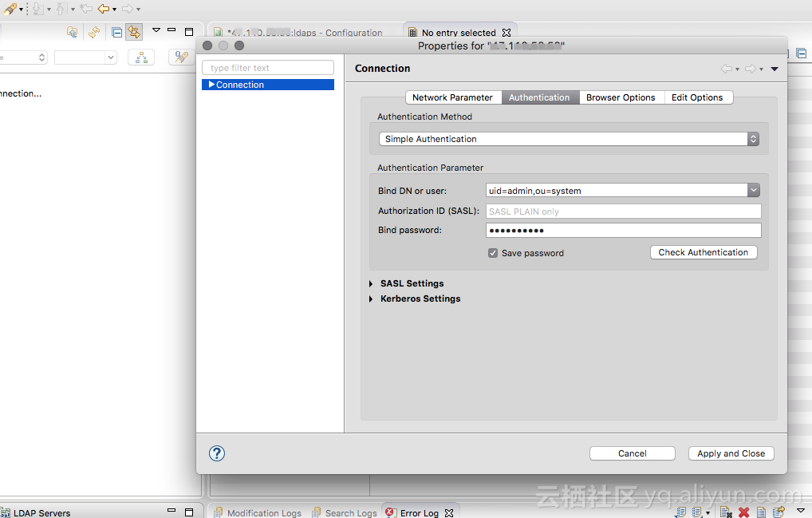Open the Error Log view menu triangle

(x=800, y=512)
